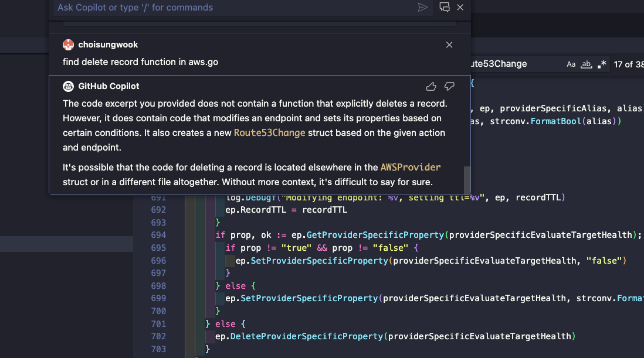Click Route53Change symbol in Copilot reply

269,133
